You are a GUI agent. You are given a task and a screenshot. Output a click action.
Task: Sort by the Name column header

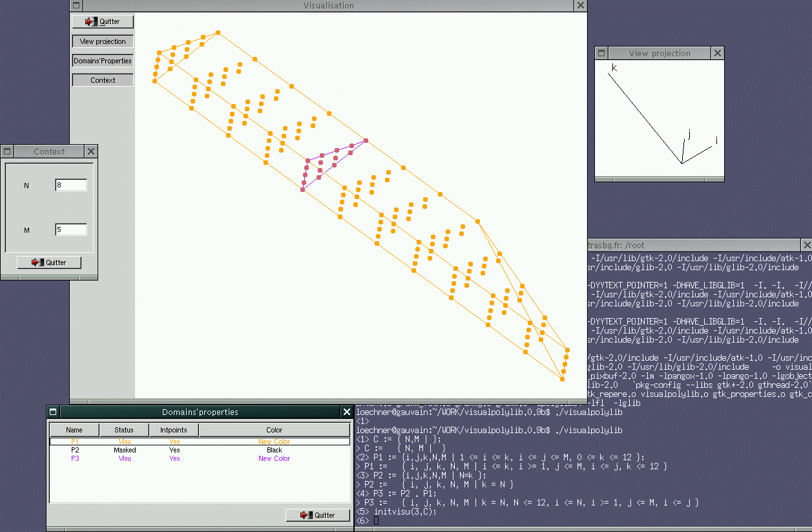74,430
